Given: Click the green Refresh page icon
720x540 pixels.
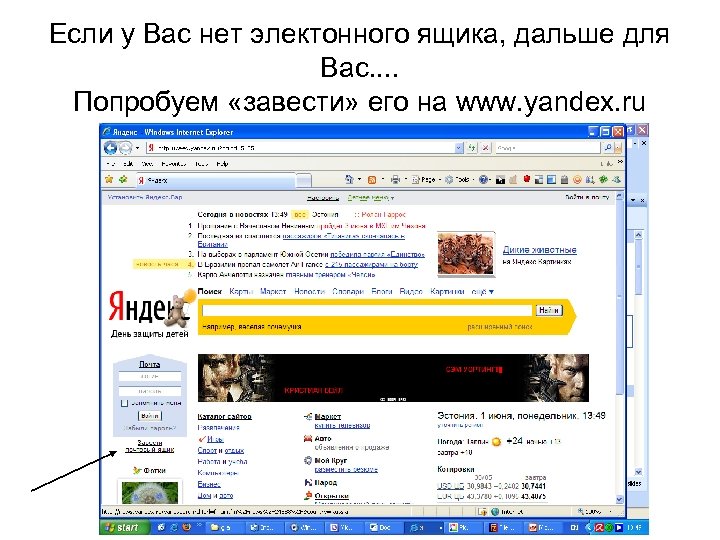Looking at the screenshot, I should click(472, 148).
